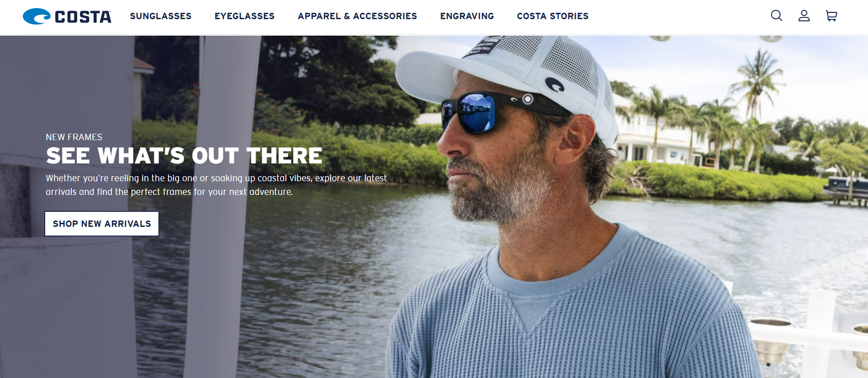Open Costa Stories navigation item
Screen dimensions: 868x378
coord(552,16)
